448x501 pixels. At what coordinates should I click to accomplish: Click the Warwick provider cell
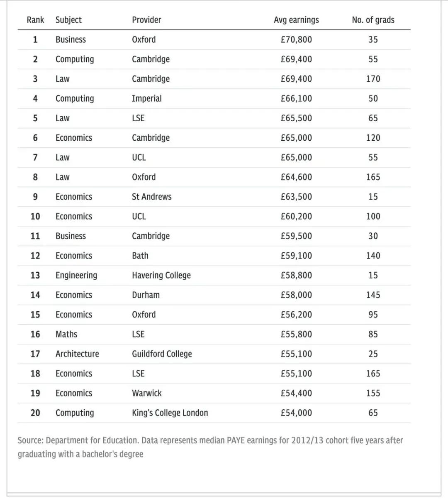tap(147, 393)
